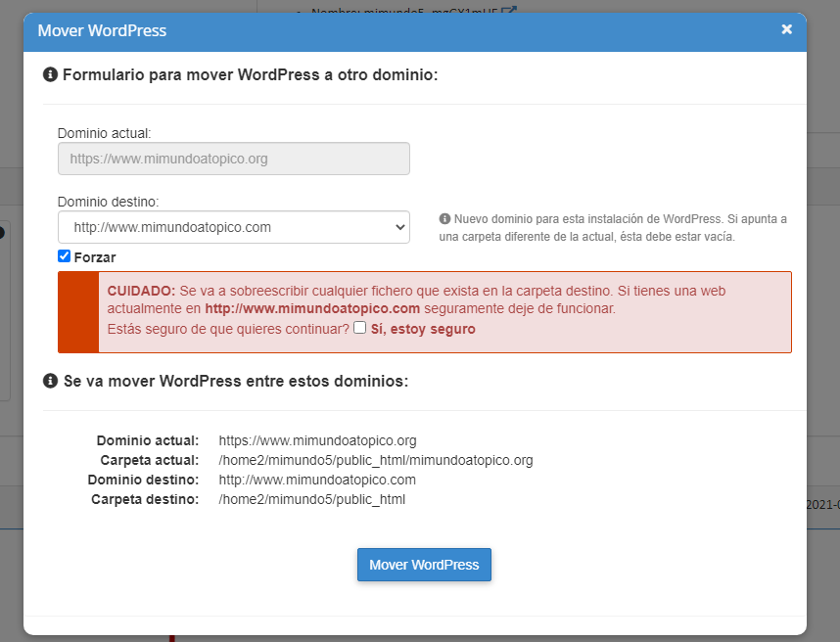Click the 'Dominio destino:' form label

tap(109, 202)
